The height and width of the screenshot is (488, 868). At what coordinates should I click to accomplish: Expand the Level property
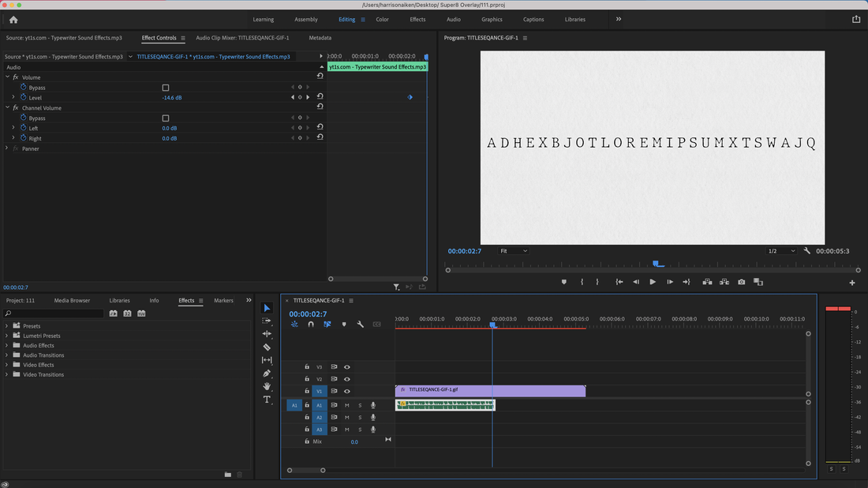(x=13, y=97)
